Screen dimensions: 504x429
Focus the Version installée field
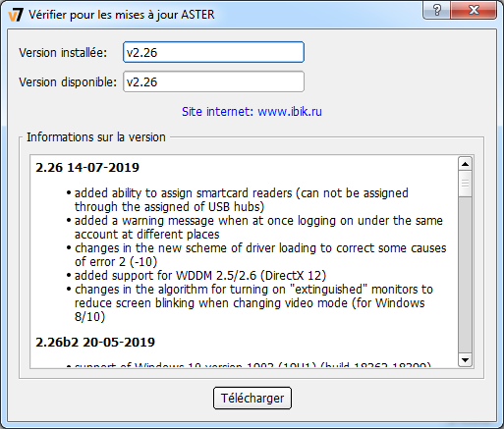(213, 52)
